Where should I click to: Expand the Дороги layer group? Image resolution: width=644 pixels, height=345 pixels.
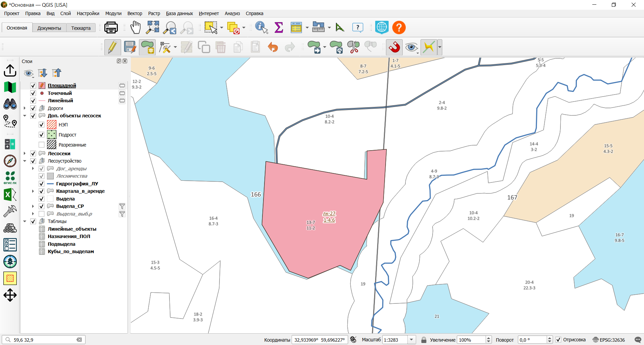(24, 108)
